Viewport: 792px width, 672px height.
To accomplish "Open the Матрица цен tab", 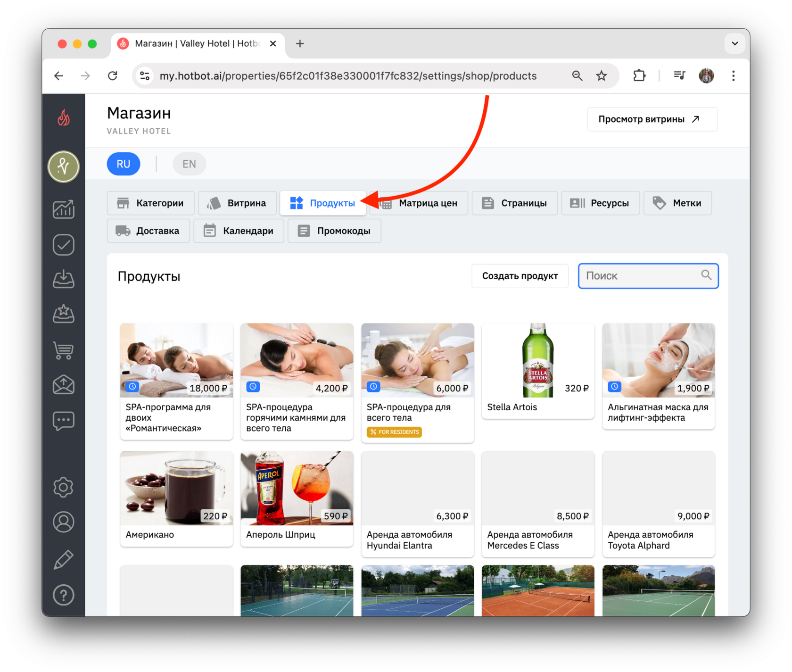I will [x=419, y=203].
